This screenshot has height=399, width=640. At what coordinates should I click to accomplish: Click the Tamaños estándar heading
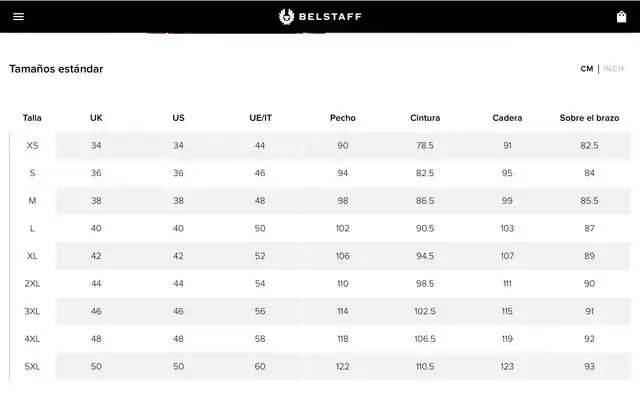[56, 69]
